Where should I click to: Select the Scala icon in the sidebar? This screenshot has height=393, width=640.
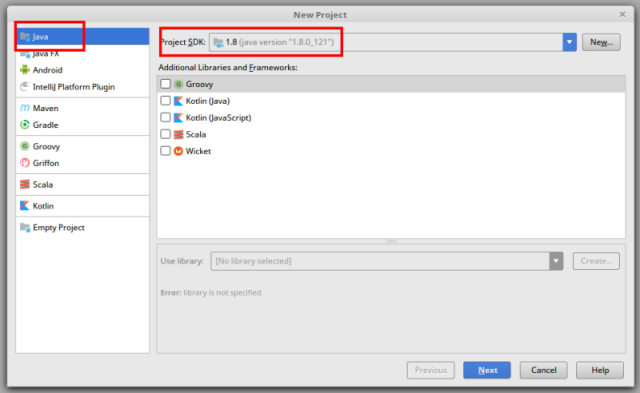click(x=25, y=184)
